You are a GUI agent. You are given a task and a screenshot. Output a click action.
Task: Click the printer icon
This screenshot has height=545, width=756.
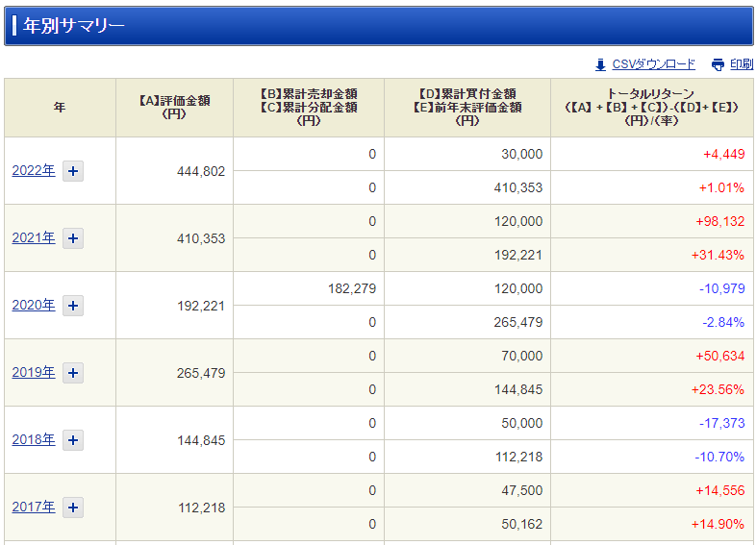(718, 64)
